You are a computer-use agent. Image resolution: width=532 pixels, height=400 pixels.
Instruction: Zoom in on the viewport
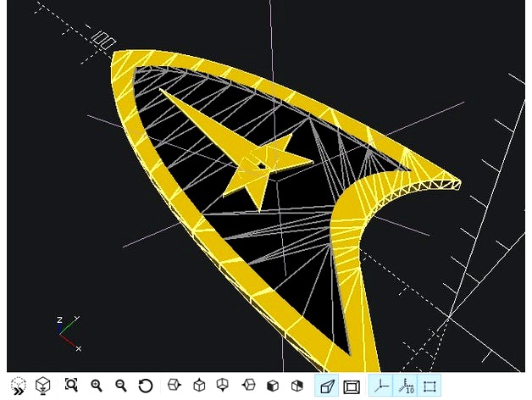97,386
